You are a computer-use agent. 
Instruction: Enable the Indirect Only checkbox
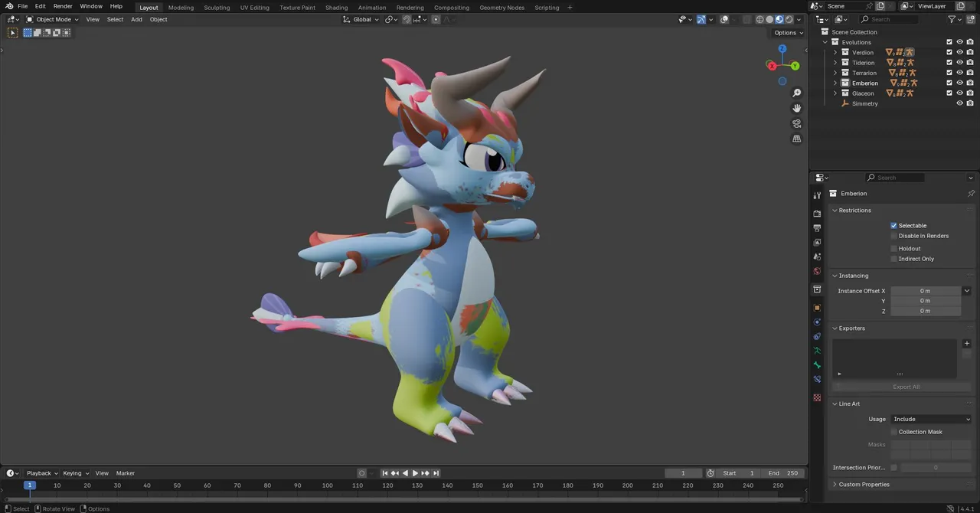pyautogui.click(x=893, y=259)
